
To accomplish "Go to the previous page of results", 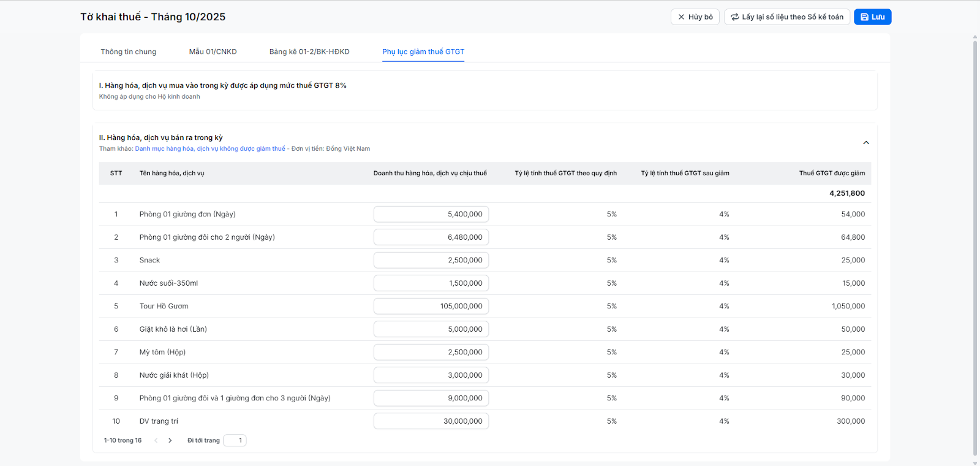I will point(156,440).
